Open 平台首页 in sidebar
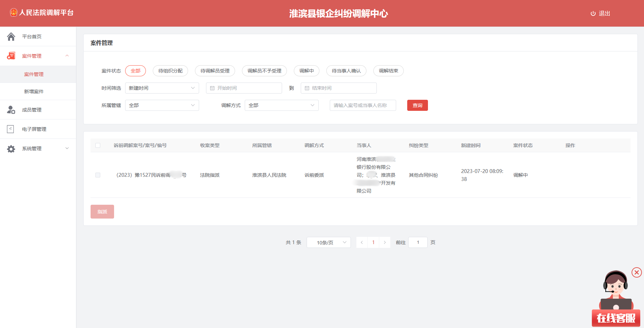The width and height of the screenshot is (644, 328). pyautogui.click(x=38, y=37)
